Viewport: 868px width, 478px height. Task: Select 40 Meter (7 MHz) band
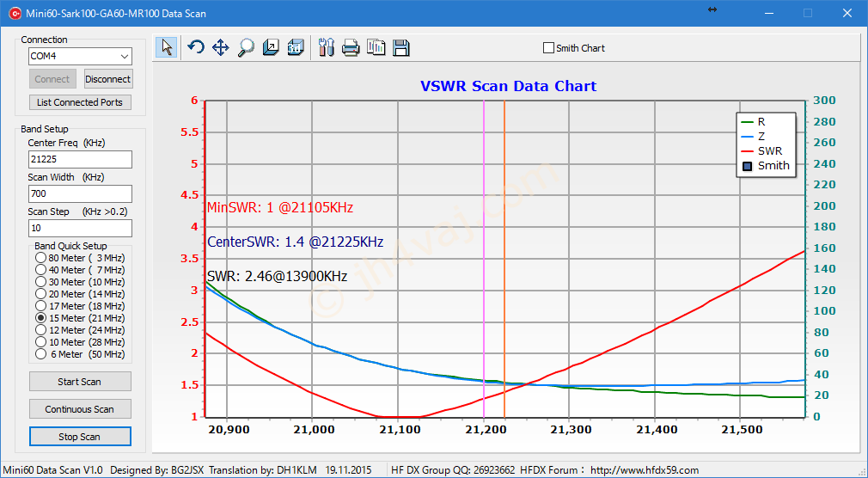pyautogui.click(x=40, y=270)
